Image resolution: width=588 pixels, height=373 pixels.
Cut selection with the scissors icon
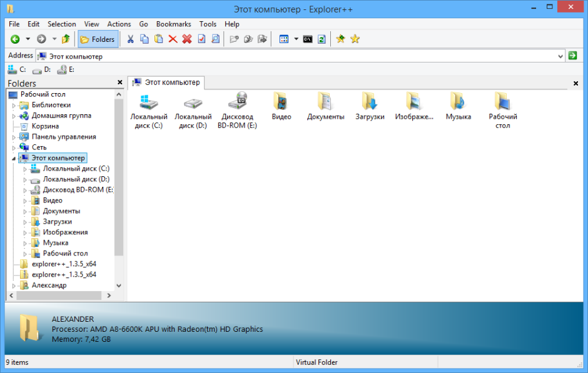pyautogui.click(x=130, y=39)
